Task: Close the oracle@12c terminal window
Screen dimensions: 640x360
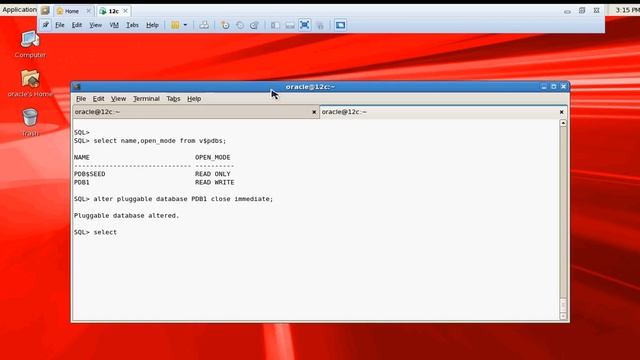Action: click(564, 87)
